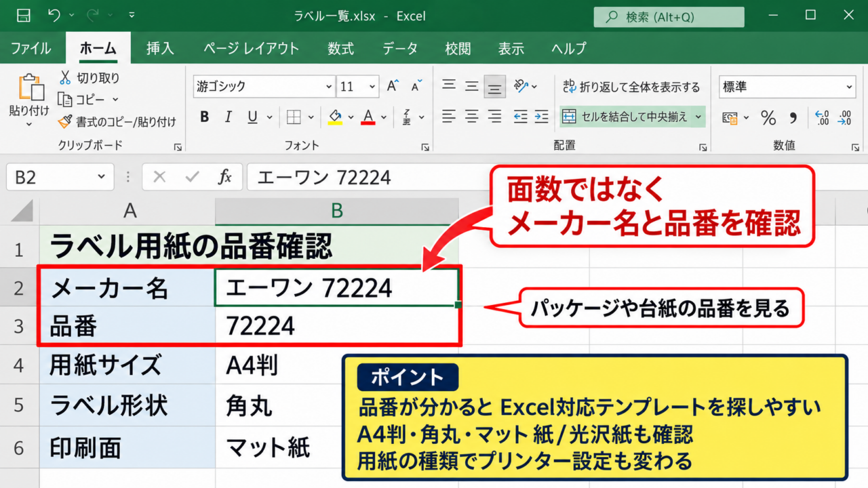Cut the selection using 切り取り

pyautogui.click(x=89, y=78)
